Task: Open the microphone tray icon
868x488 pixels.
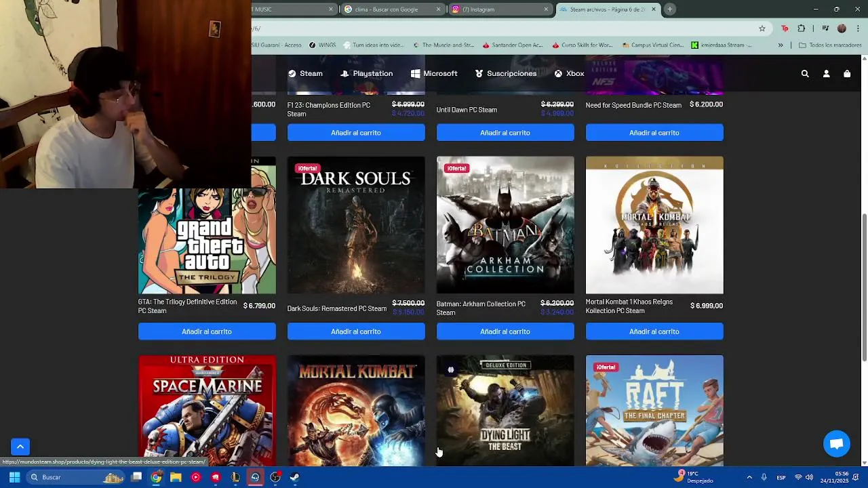Action: pos(764,477)
